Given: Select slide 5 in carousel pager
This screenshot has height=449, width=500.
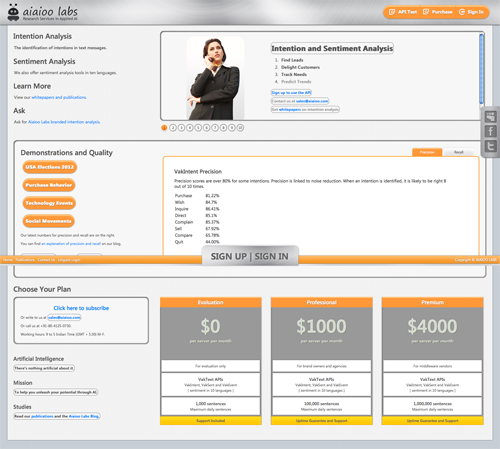Looking at the screenshot, I should (x=198, y=128).
